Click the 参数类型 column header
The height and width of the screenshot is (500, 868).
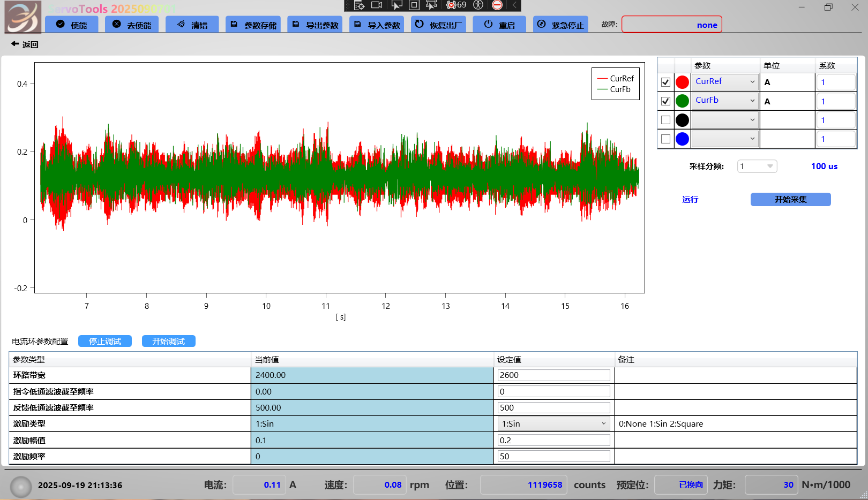point(130,359)
